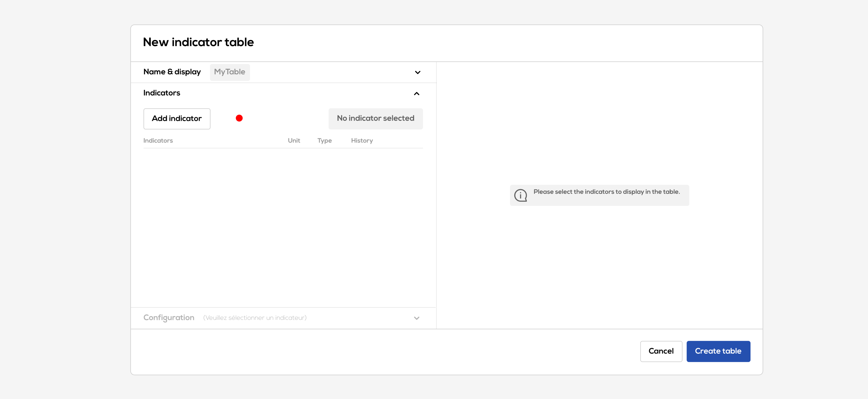Click the Type column header
The width and height of the screenshot is (868, 399).
coord(324,140)
